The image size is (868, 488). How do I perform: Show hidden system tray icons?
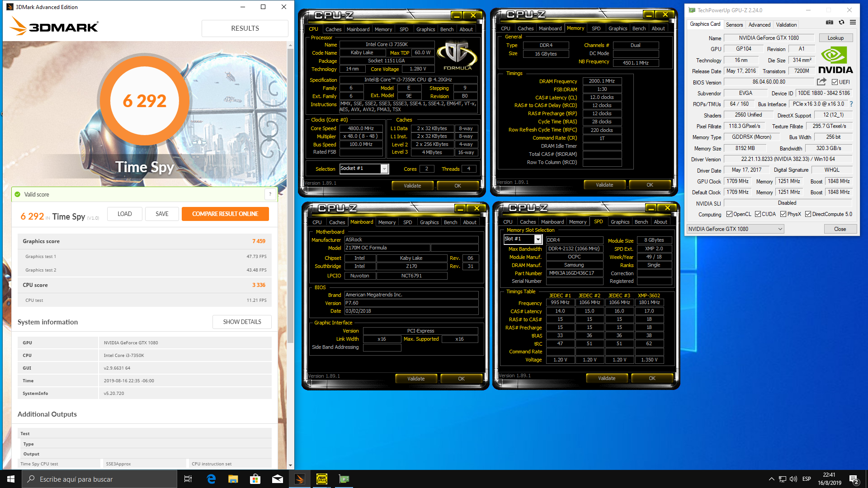pyautogui.click(x=771, y=479)
